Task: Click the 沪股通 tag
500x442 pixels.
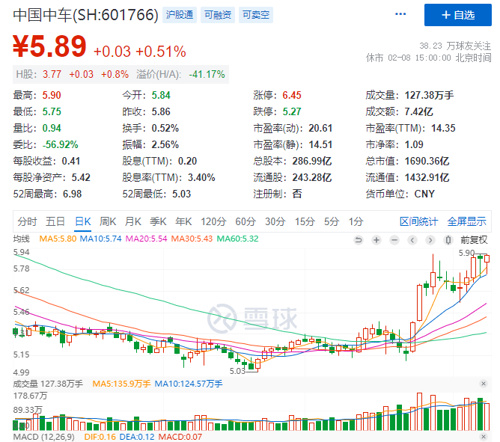Action: [180, 15]
